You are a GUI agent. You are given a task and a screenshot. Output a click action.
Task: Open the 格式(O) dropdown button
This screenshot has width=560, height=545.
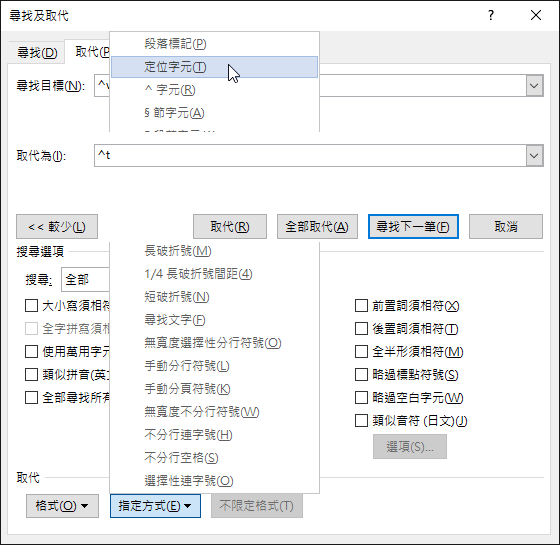[x=62, y=506]
